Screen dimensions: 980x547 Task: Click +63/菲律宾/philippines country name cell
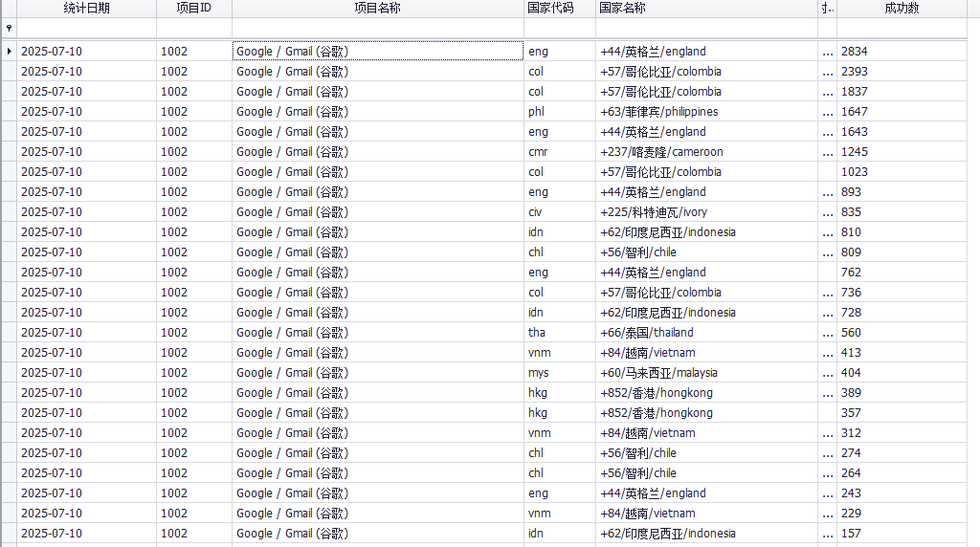706,111
